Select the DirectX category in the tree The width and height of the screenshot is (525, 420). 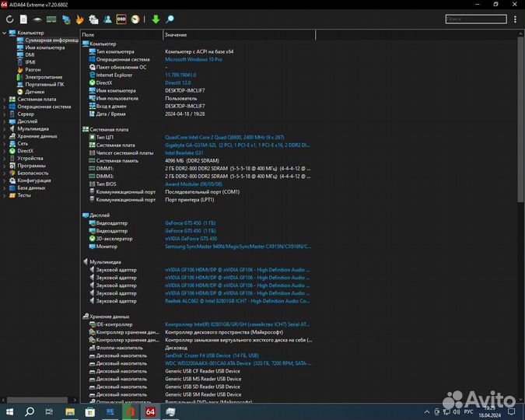[22, 151]
